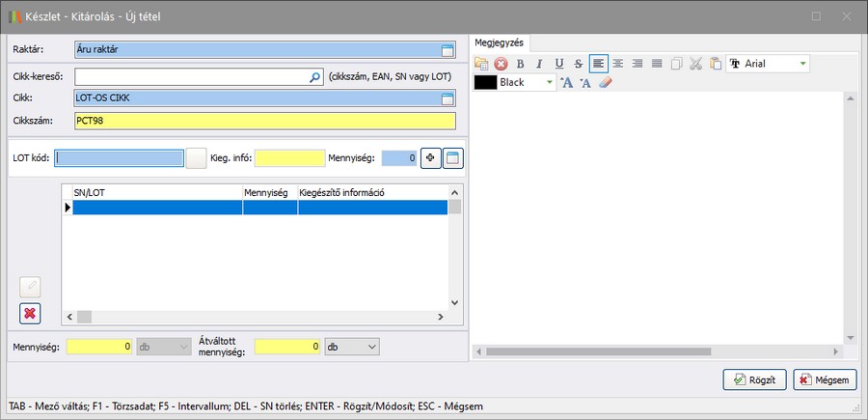The height and width of the screenshot is (420, 868).
Task: Click the search magnifier in Cikk-kereső
Action: point(314,77)
